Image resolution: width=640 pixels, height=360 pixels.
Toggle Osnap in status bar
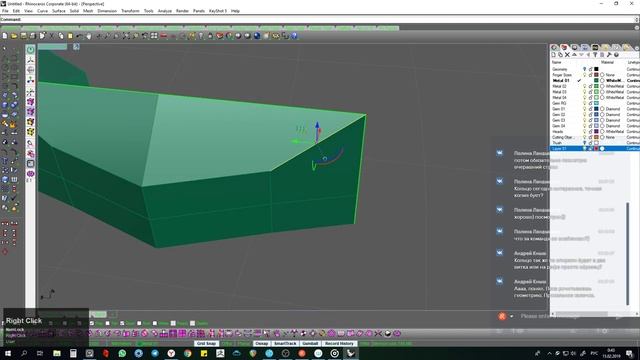(262, 344)
